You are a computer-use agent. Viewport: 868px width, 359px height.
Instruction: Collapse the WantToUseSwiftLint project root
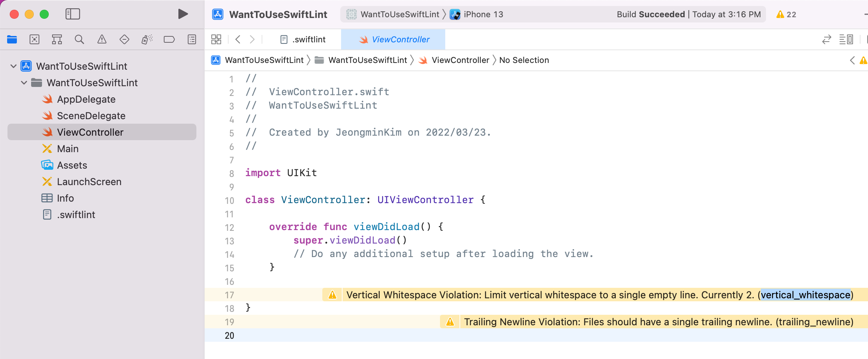click(13, 66)
